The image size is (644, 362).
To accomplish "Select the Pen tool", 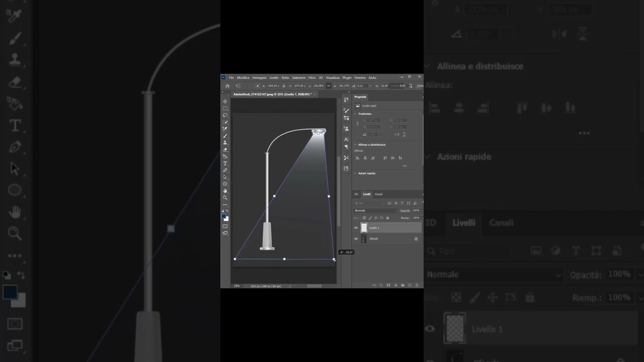I will (225, 170).
